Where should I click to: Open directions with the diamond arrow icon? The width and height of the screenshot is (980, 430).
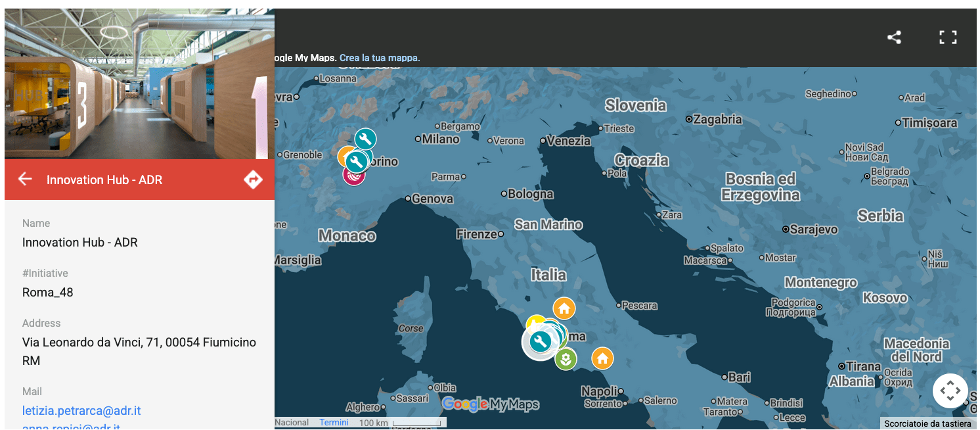(253, 179)
